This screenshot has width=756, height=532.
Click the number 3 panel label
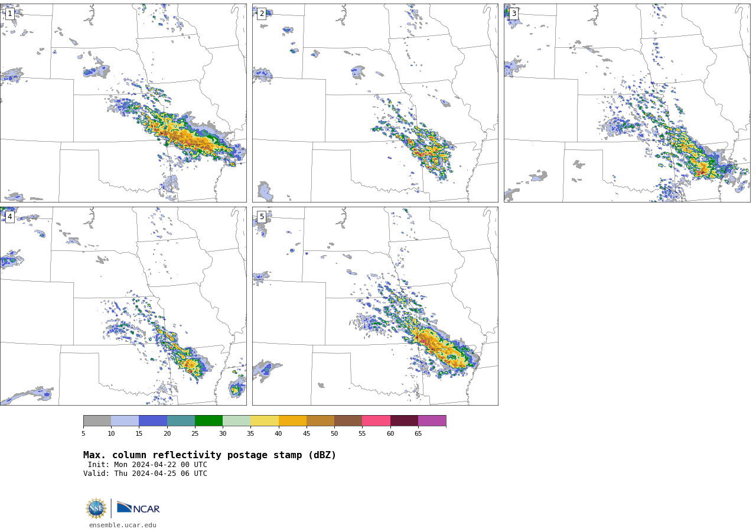[x=514, y=14]
